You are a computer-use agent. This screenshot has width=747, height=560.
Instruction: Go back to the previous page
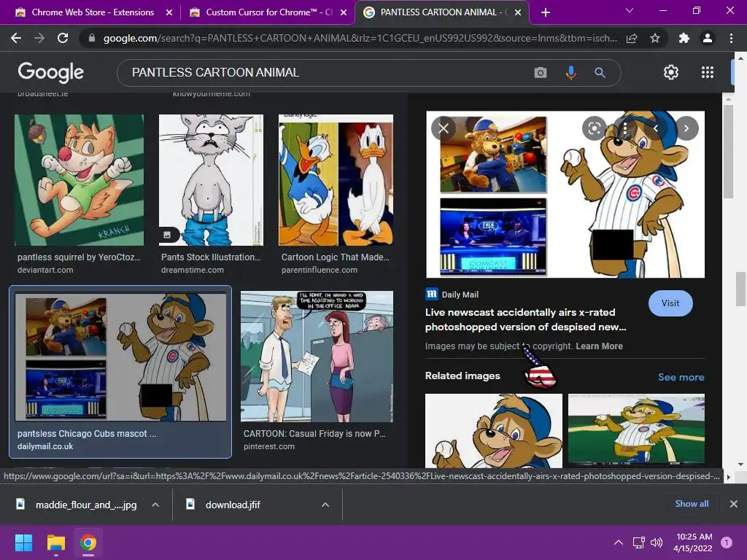[x=16, y=38]
